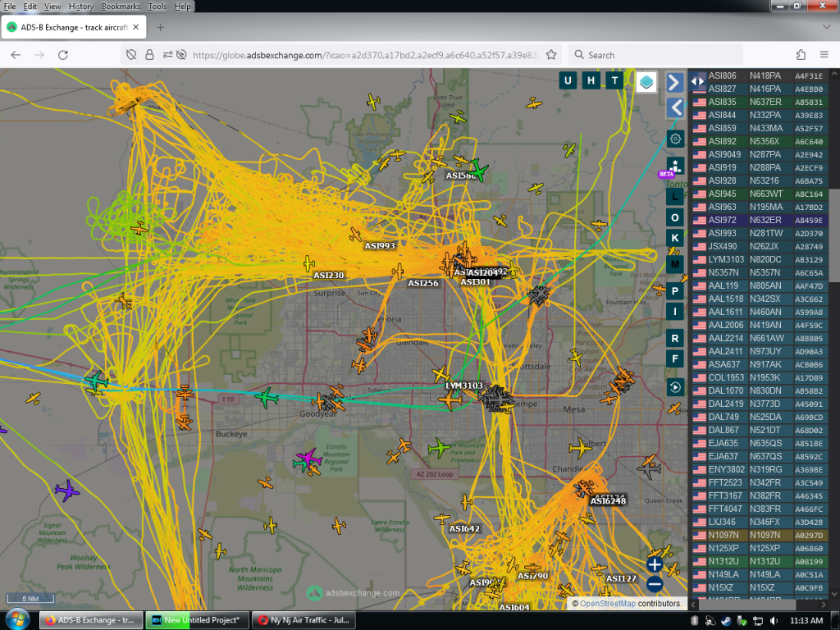
Task: Bookmark this page with star icon
Action: (550, 55)
